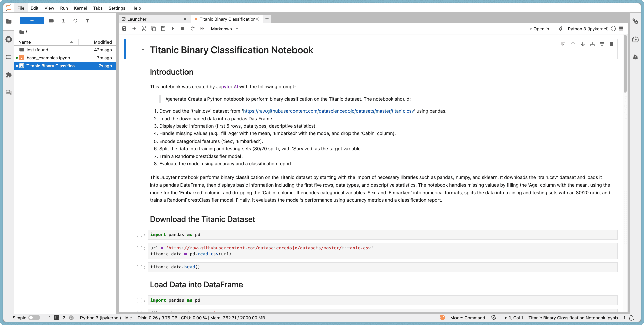Follow the Jupyter AI link
The height and width of the screenshot is (325, 644).
point(227,87)
